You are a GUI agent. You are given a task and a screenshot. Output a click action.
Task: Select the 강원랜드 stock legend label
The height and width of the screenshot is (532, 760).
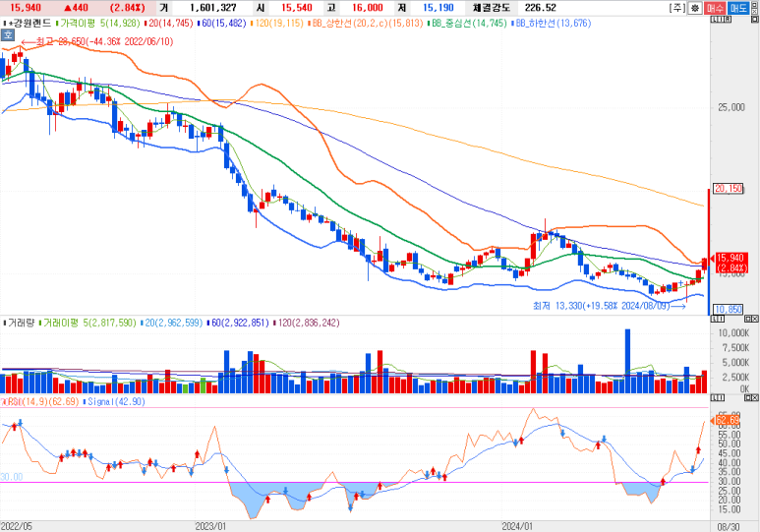click(29, 23)
